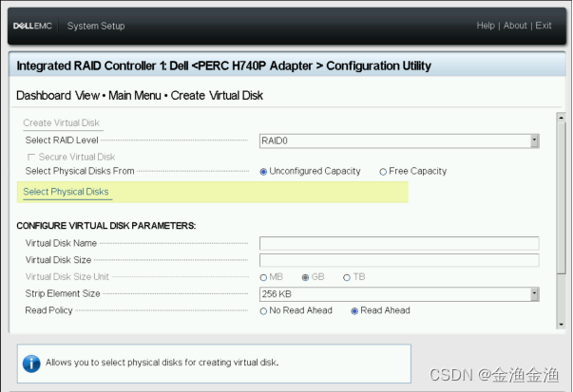Viewport: 573px width, 392px height.
Task: Click the Virtual Disk Size field
Action: (x=399, y=260)
